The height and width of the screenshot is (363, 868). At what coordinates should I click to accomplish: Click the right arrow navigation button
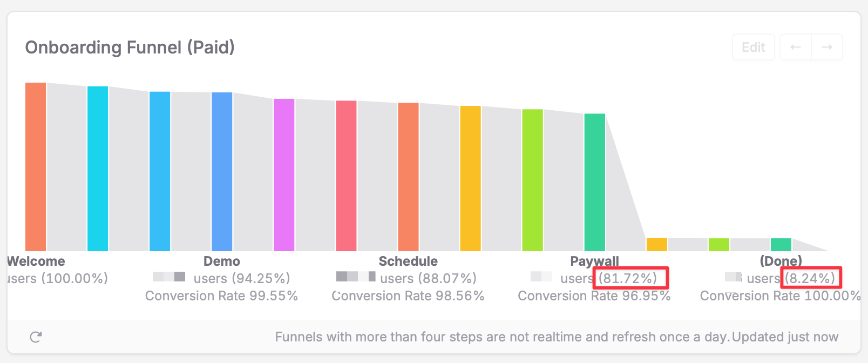coord(827,48)
